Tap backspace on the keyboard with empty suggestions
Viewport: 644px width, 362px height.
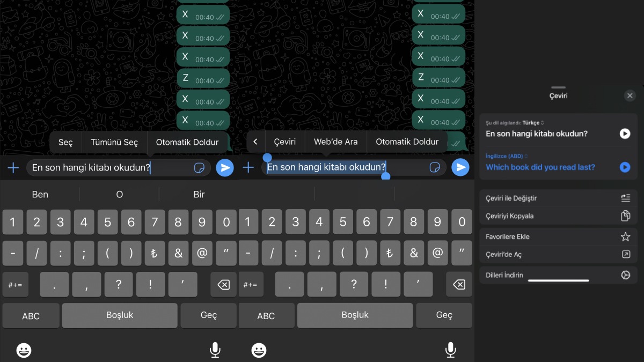coord(459,285)
